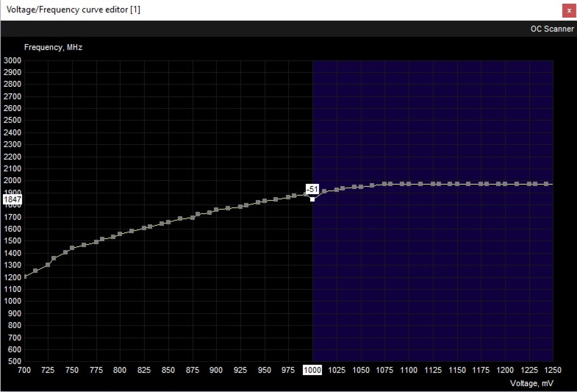This screenshot has height=392, width=577.
Task: Select the highlighted curve point at 1000 mV
Action: tap(313, 199)
